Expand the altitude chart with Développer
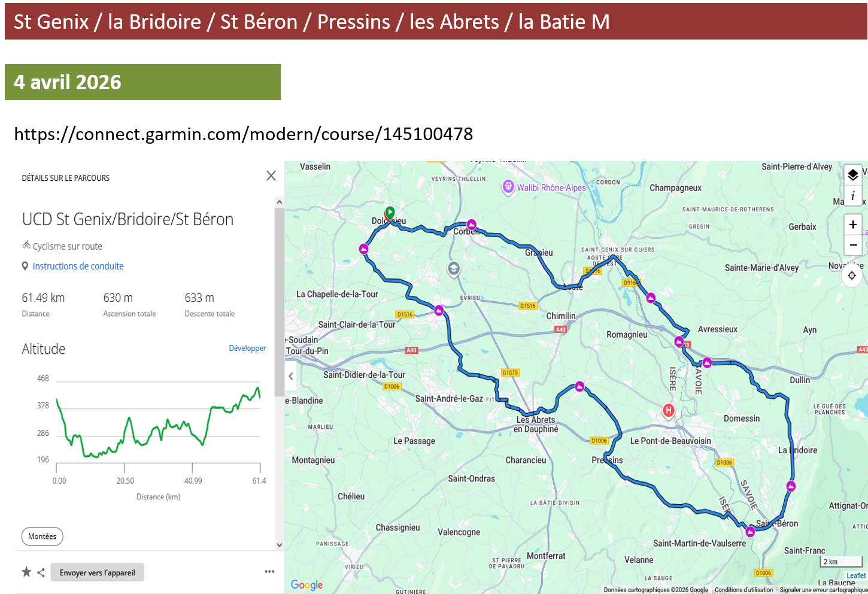The image size is (868, 594). pos(247,348)
